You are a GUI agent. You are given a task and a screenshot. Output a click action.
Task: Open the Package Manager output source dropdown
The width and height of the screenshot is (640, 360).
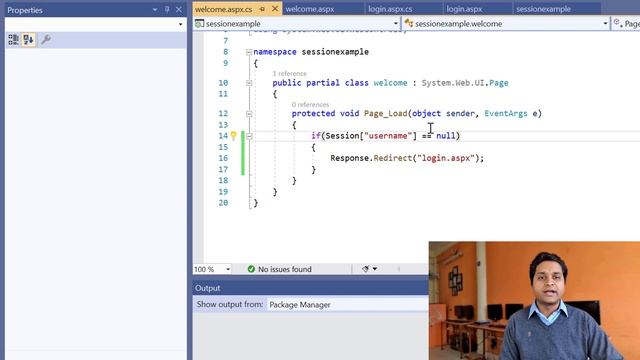(348, 304)
